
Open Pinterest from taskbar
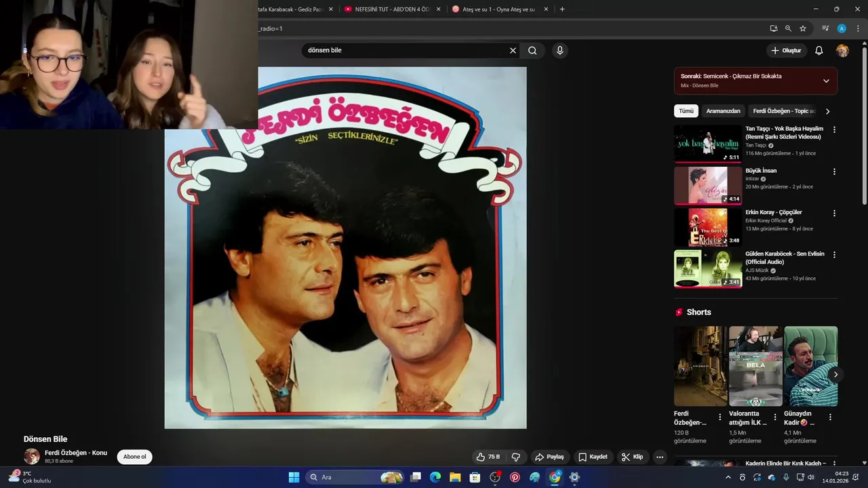(515, 477)
